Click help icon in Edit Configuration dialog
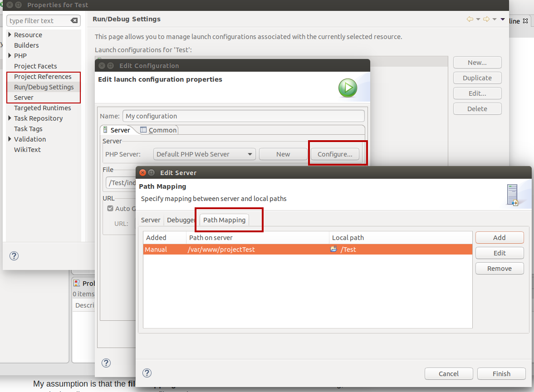 click(x=106, y=363)
